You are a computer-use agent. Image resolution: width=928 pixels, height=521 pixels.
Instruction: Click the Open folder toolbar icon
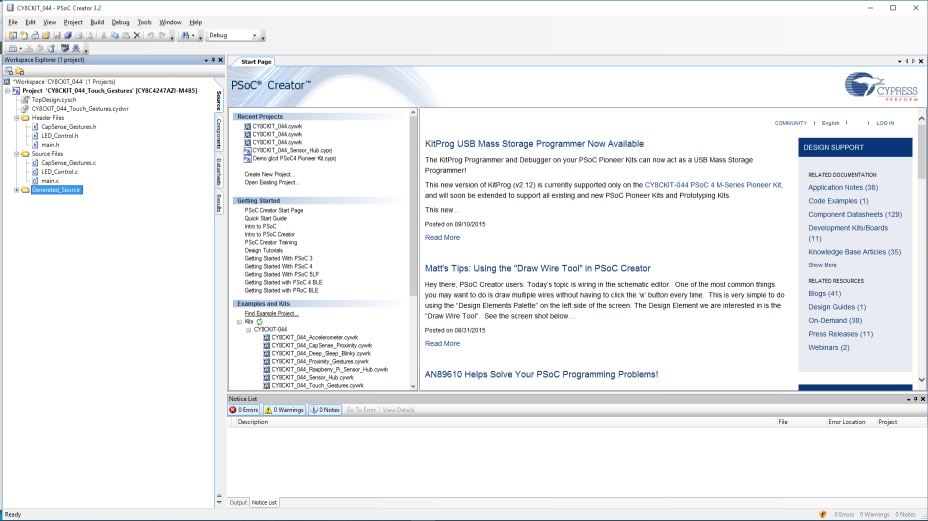(46, 36)
